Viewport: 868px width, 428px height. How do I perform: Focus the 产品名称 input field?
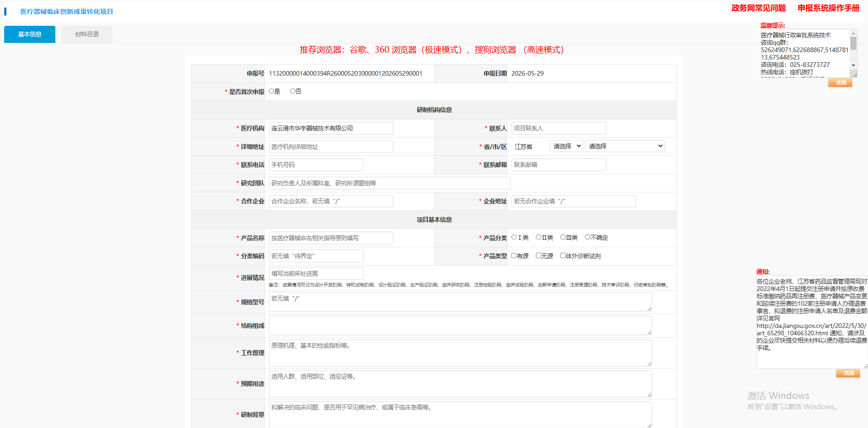click(x=331, y=238)
